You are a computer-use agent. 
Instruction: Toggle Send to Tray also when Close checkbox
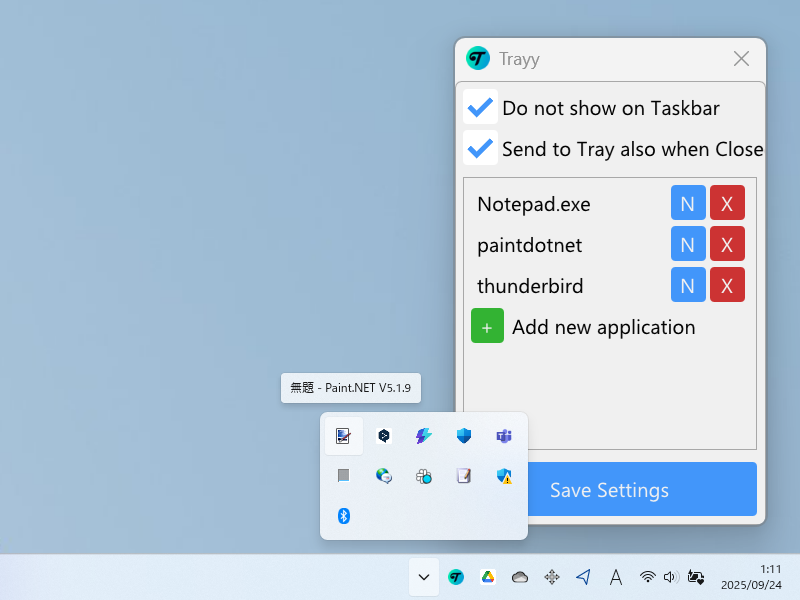coord(480,148)
